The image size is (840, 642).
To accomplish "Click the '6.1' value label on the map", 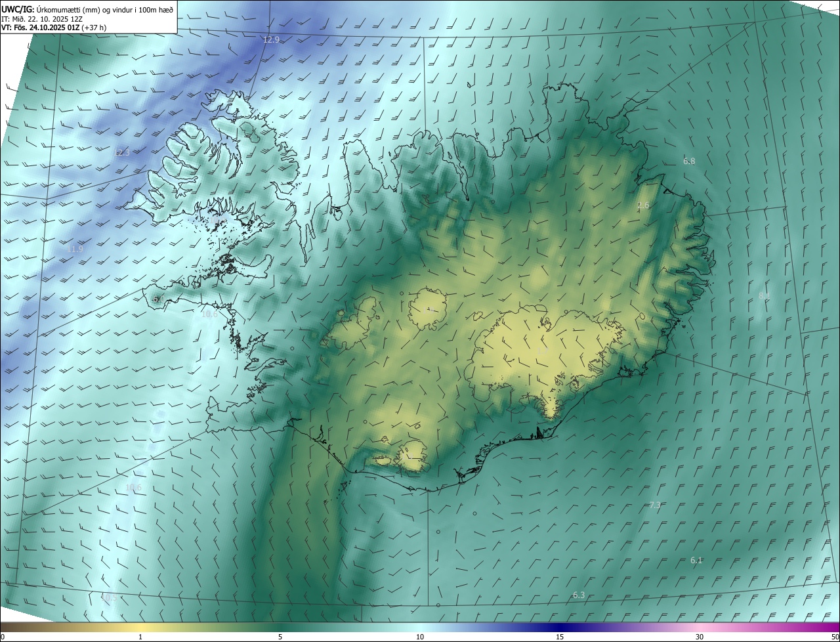I will 696,561.
